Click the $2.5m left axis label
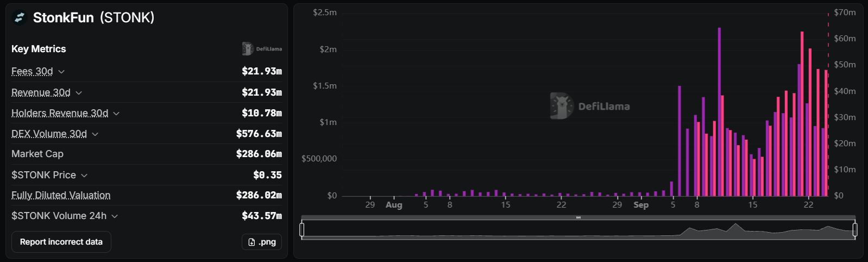Viewport: 868px width, 262px height. coord(325,13)
